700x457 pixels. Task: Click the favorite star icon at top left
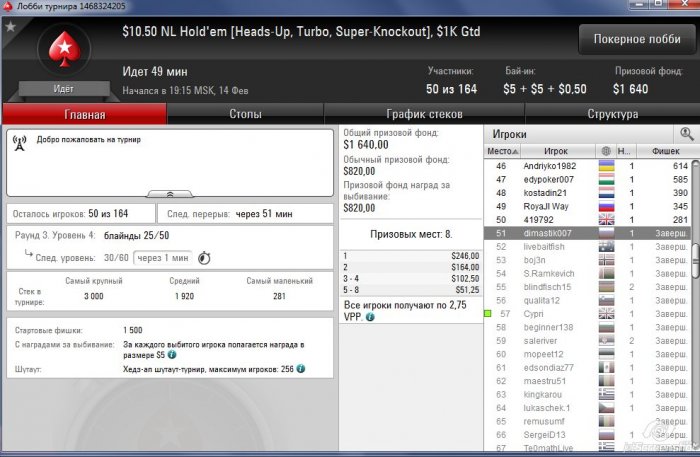10,27
